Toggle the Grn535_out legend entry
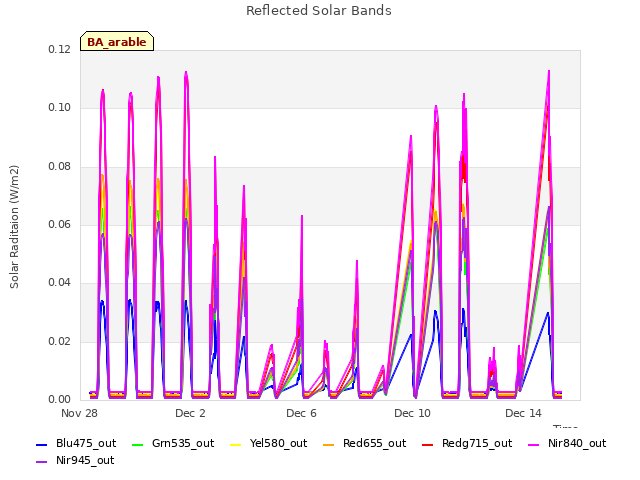The image size is (640, 480). click(173, 444)
